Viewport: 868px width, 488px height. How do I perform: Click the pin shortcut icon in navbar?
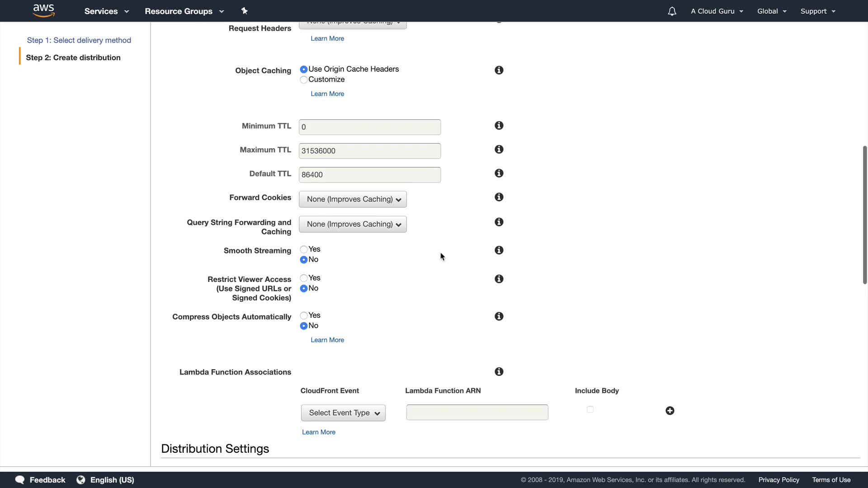[x=245, y=11]
